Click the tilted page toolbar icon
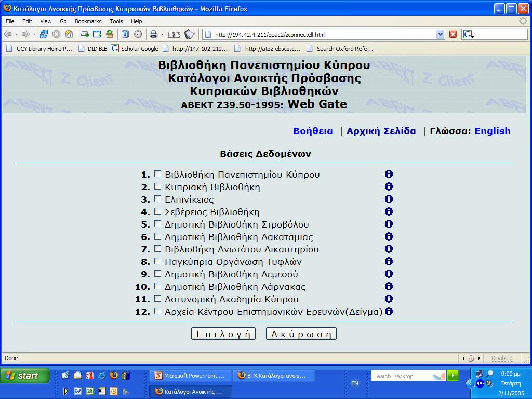The width and height of the screenshot is (532, 399). [x=189, y=34]
